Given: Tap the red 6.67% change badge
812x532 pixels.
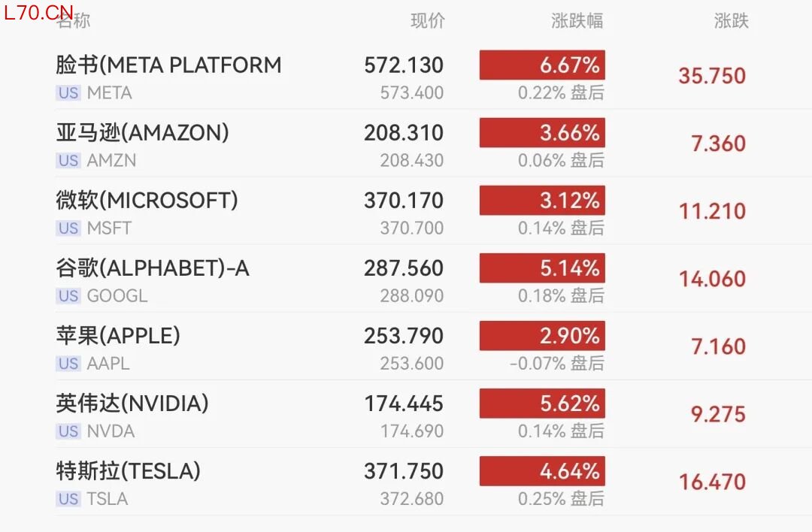Looking at the screenshot, I should pyautogui.click(x=542, y=65).
